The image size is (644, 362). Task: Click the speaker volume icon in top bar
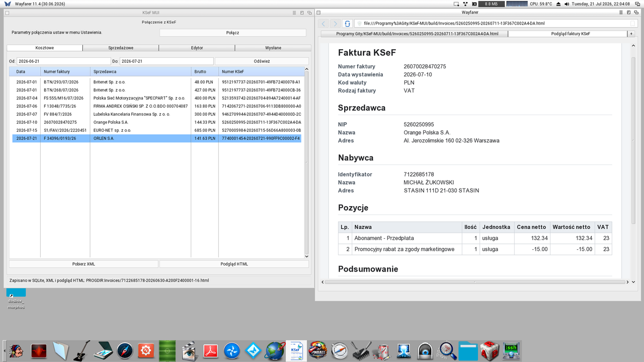click(x=567, y=4)
